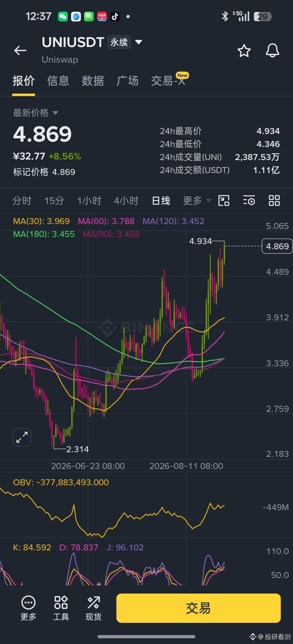This screenshot has height=644, width=293.
Task: Tap the 永续 perpetual contract badge
Action: point(119,42)
